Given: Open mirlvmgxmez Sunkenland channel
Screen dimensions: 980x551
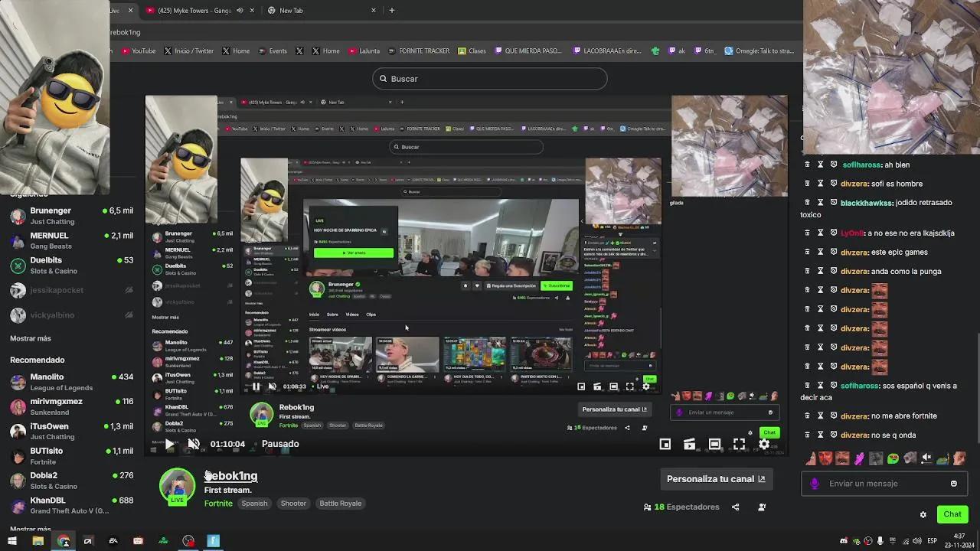Looking at the screenshot, I should point(72,406).
